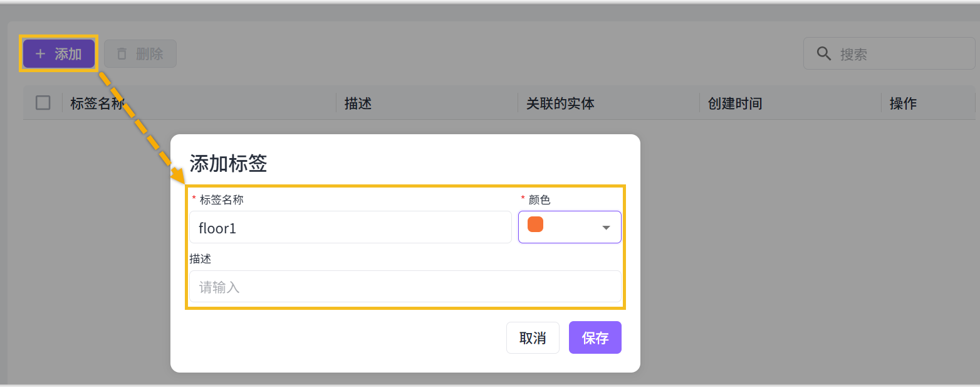Click the orange color swatch
Image resolution: width=980 pixels, height=387 pixels.
[535, 225]
